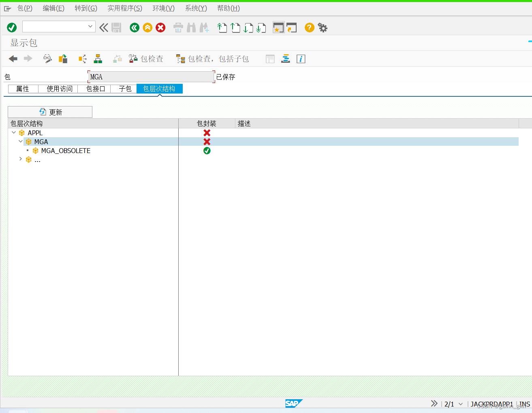The width and height of the screenshot is (532, 413).
Task: Go to First Page icon
Action: coord(222,28)
